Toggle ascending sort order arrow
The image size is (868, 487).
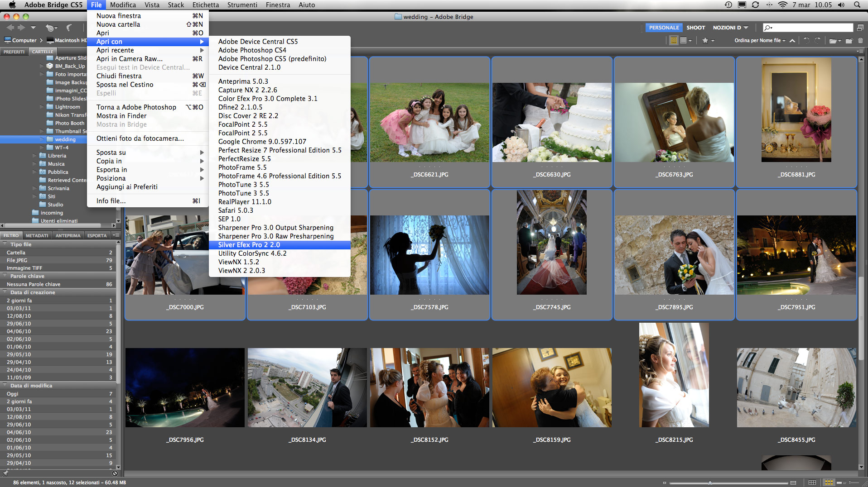[x=792, y=41]
